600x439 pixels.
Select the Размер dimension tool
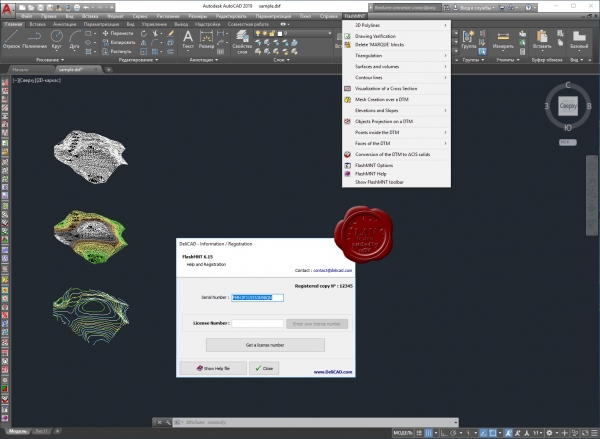[x=206, y=39]
